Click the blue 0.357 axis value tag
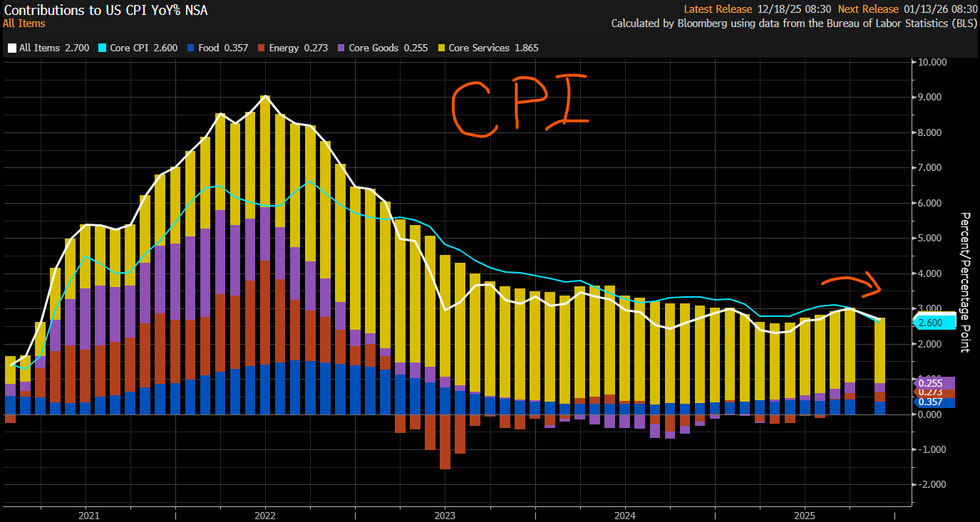 tap(933, 402)
